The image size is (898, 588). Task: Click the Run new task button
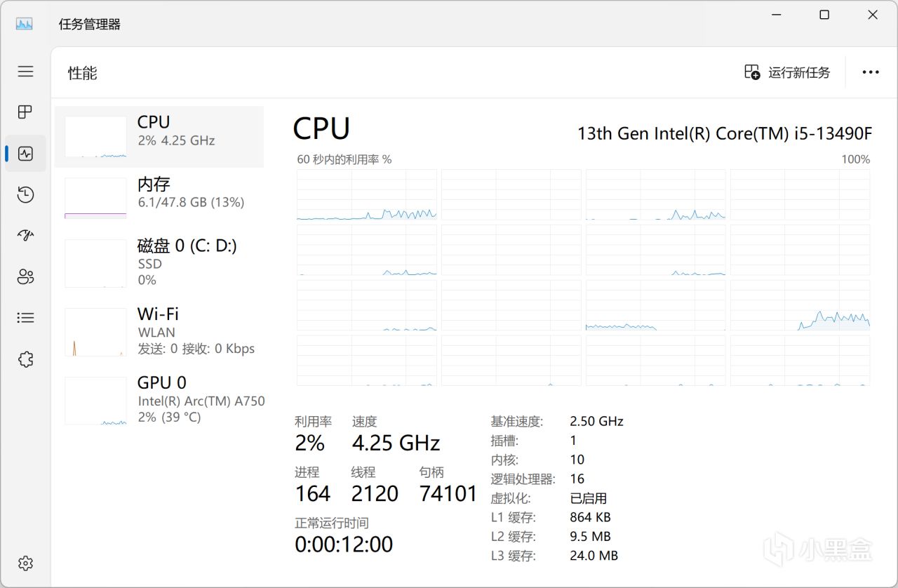787,72
